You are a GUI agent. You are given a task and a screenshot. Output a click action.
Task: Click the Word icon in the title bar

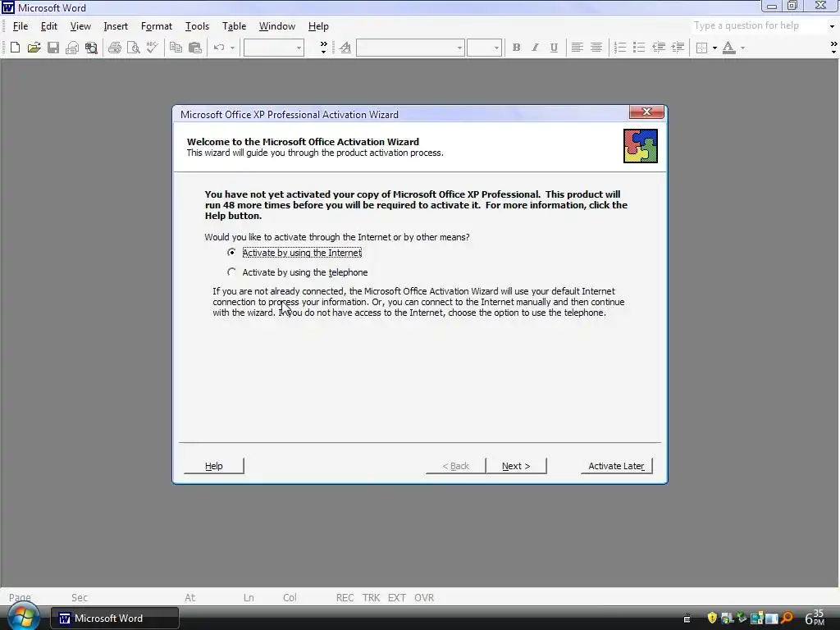pyautogui.click(x=7, y=7)
